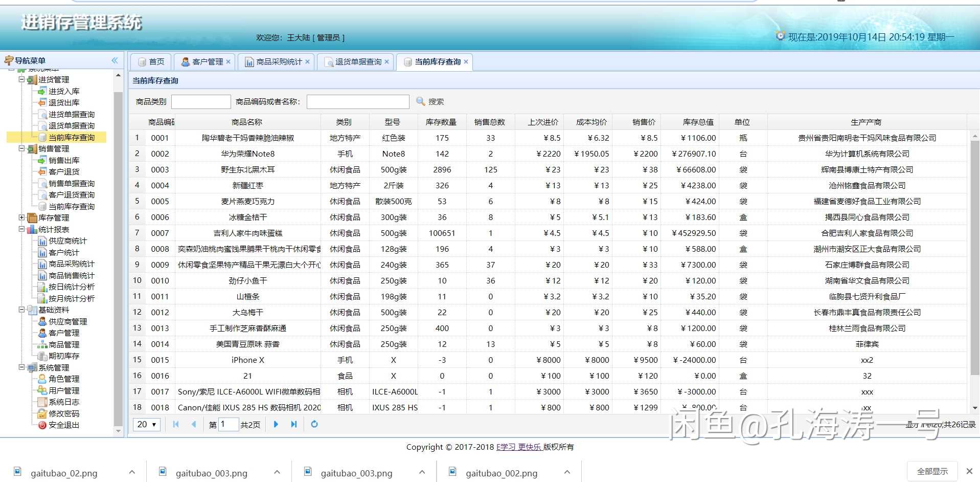Go to previous page of results
The height and width of the screenshot is (482, 980).
(x=194, y=424)
